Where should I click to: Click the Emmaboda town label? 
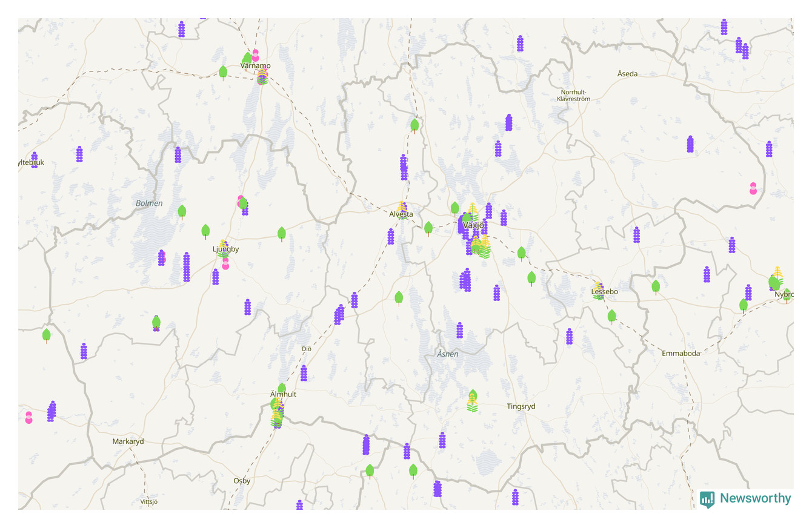click(x=681, y=353)
